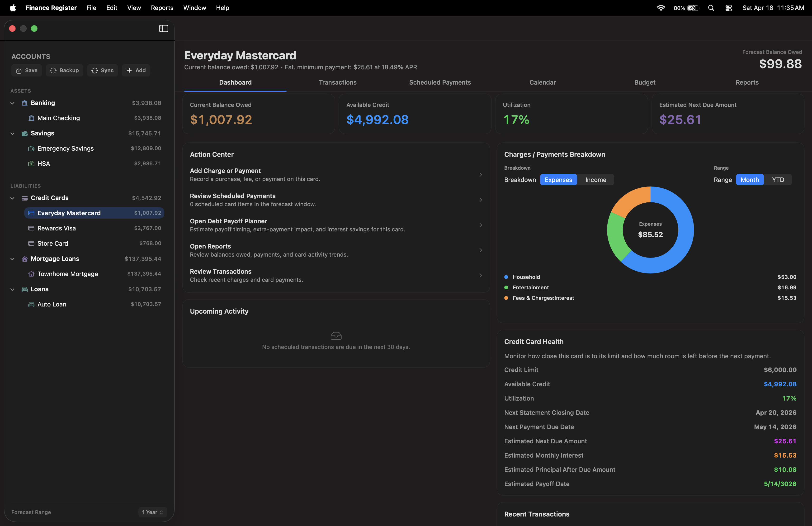This screenshot has height=526, width=812.
Task: Toggle the sidebar panel icon
Action: pyautogui.click(x=163, y=29)
